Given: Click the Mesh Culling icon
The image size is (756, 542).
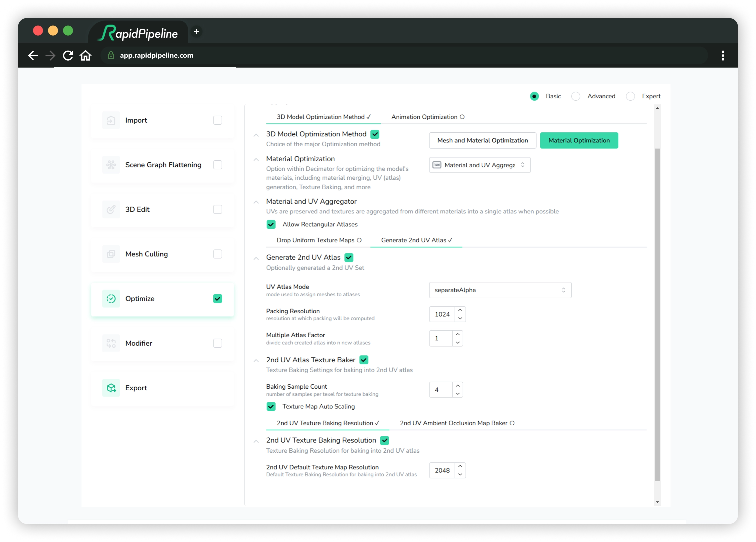Looking at the screenshot, I should 111,254.
